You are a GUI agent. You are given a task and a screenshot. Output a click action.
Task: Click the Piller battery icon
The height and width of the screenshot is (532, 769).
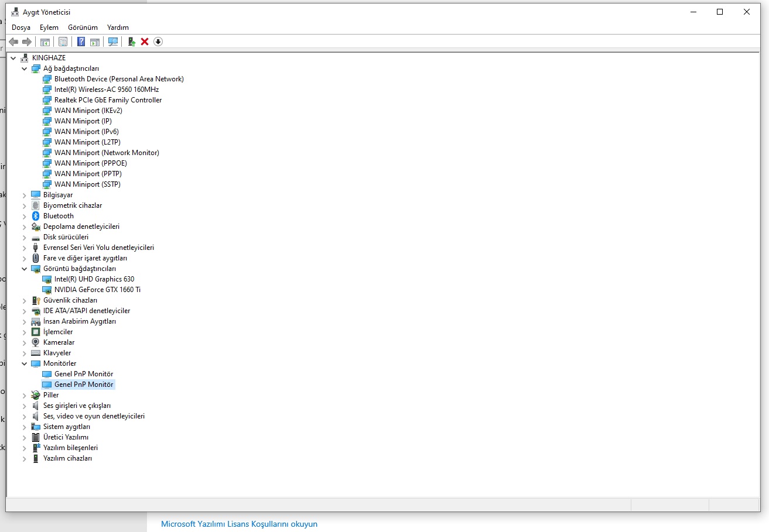[x=36, y=395]
